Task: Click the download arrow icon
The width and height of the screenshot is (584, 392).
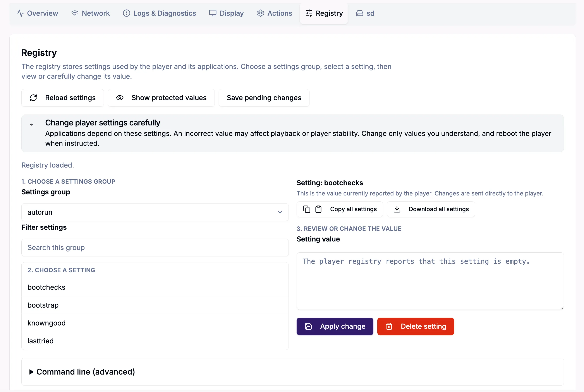Action: coord(397,209)
